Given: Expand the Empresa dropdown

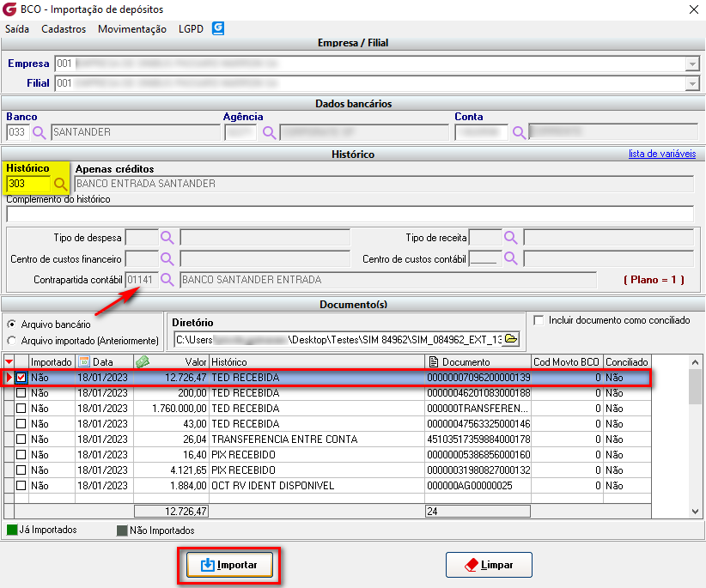Looking at the screenshot, I should pos(692,64).
